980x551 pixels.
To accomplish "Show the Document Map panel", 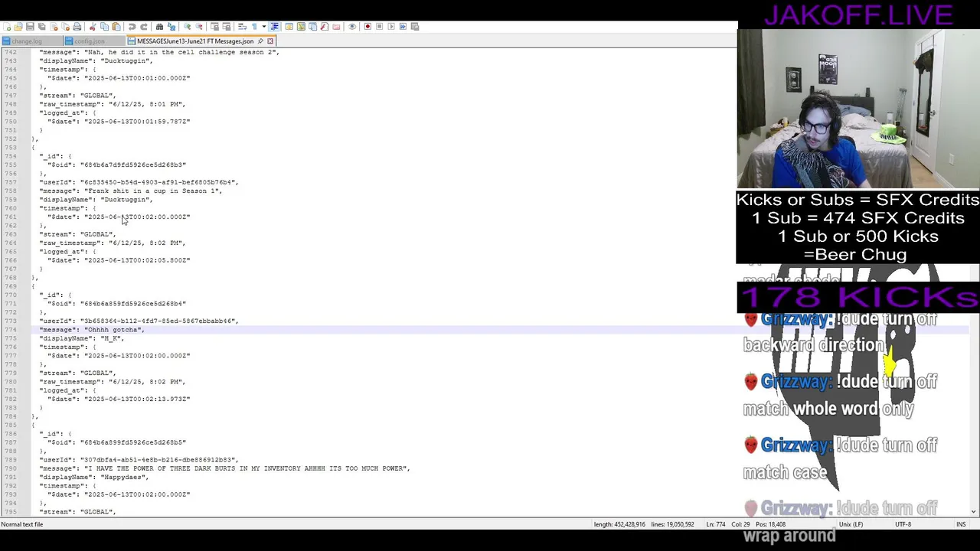I will pos(301,26).
